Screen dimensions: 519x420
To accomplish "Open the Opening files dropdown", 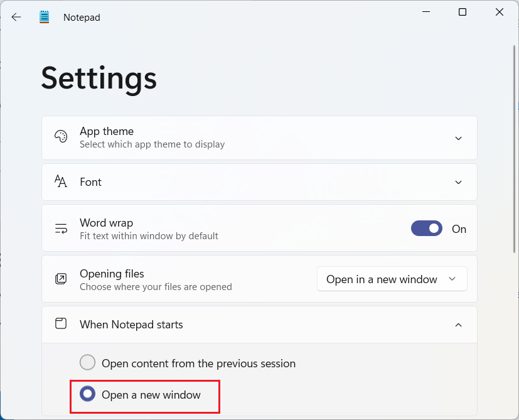I will click(x=392, y=279).
